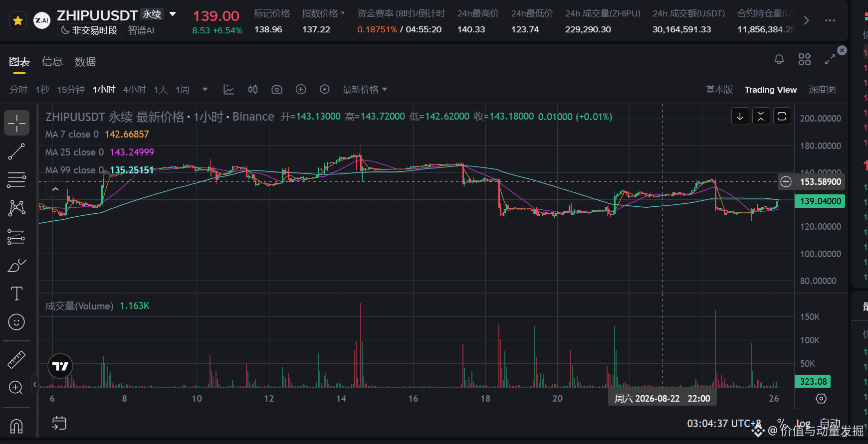Click the TradingView logo badge
Viewport: 868px width, 444px height.
click(x=60, y=366)
